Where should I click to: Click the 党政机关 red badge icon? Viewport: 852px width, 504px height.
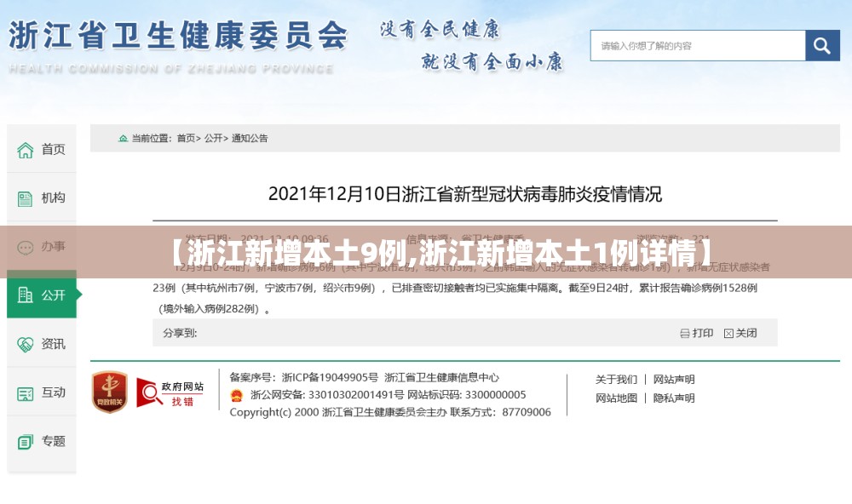[109, 392]
